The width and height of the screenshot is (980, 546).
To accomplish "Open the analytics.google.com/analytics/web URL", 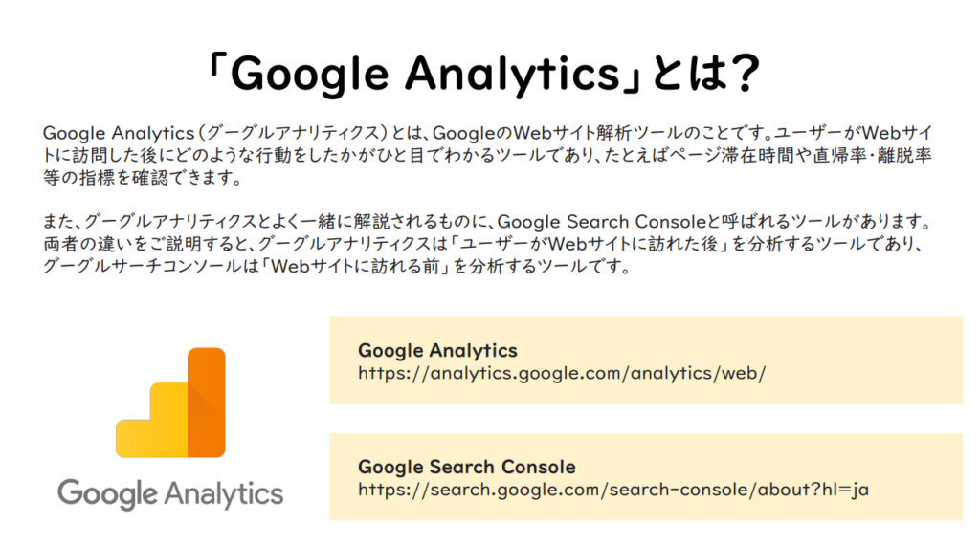I will [562, 373].
